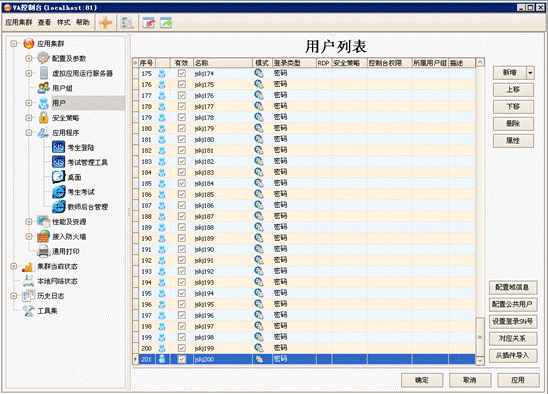Open the 帮助 menu
This screenshot has width=548, height=394.
pos(83,22)
